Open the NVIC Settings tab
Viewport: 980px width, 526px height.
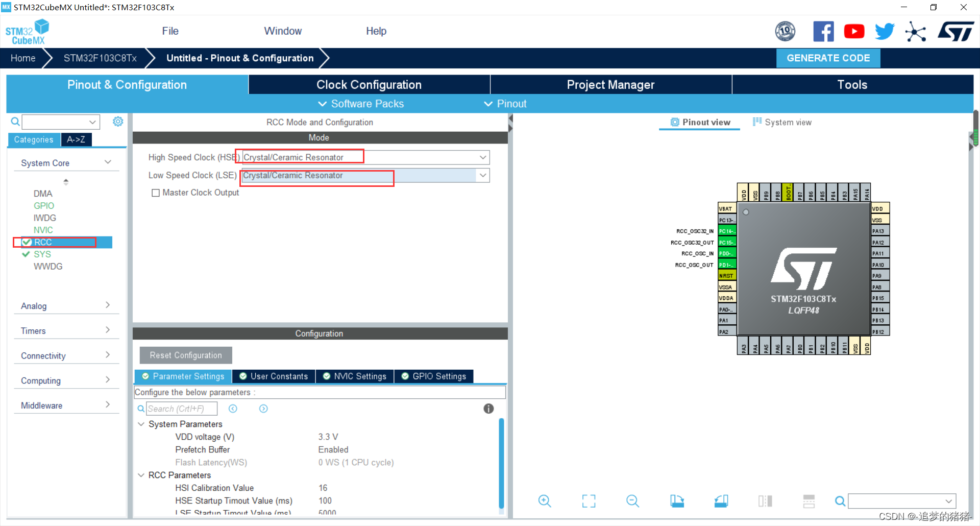pyautogui.click(x=355, y=376)
